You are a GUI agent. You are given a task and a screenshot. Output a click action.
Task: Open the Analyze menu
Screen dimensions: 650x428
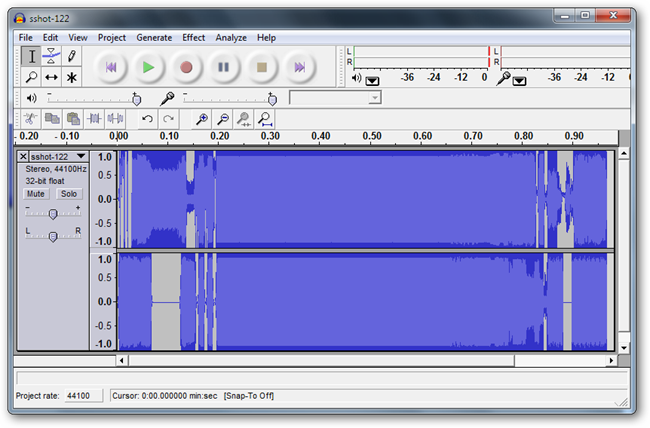point(231,38)
